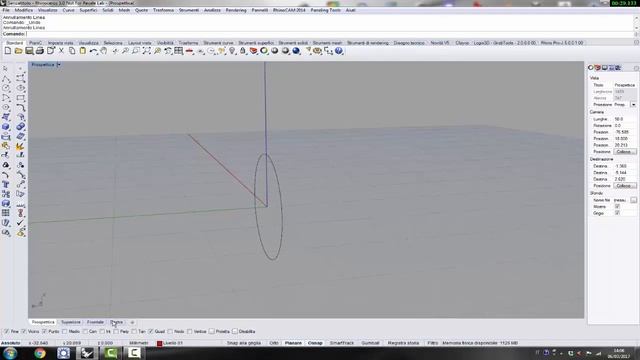
Task: Click the Windows Start button
Action: click(9, 353)
